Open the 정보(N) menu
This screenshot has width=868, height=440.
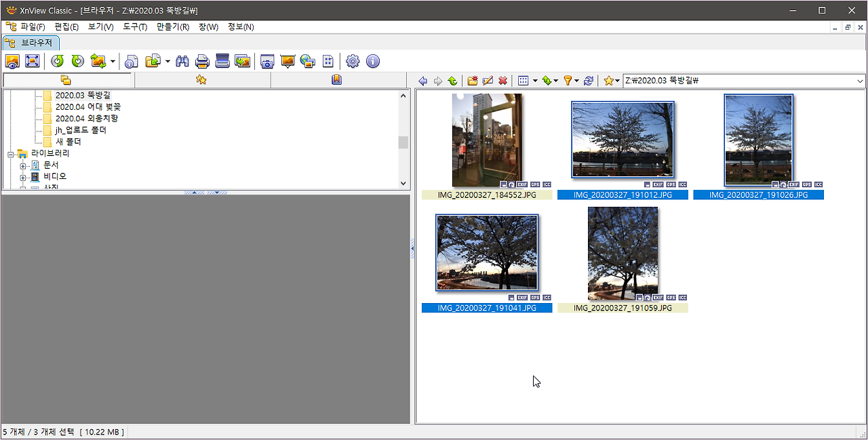(241, 27)
